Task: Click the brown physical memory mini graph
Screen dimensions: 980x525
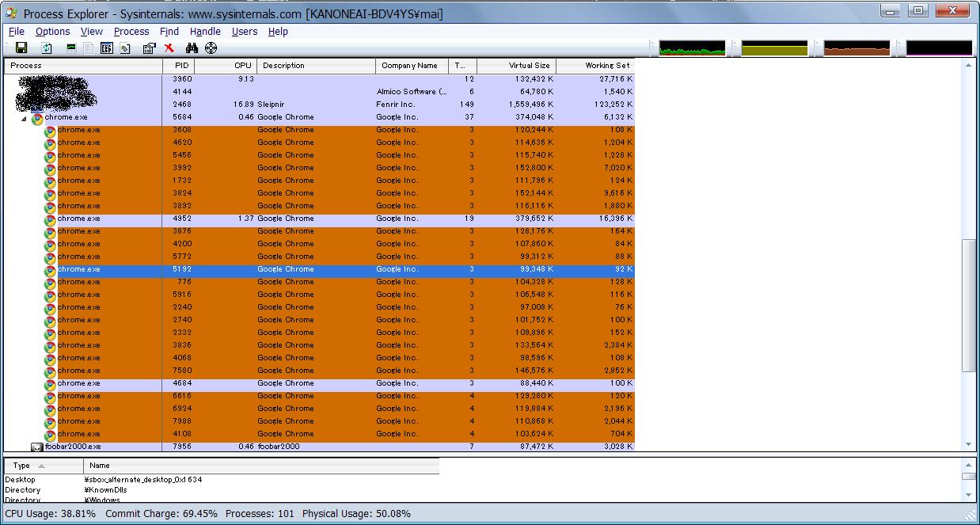Action: click(x=857, y=48)
